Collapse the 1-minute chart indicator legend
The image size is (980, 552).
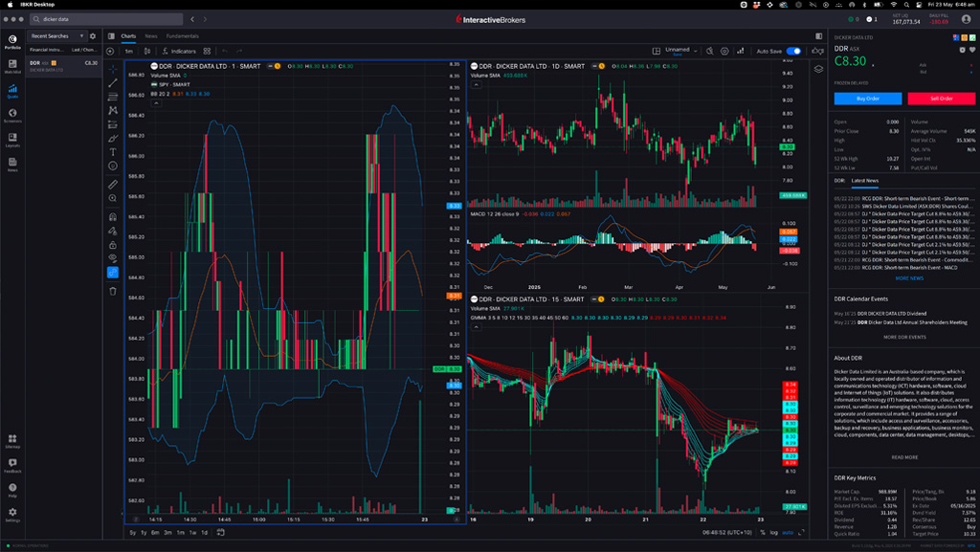point(156,103)
